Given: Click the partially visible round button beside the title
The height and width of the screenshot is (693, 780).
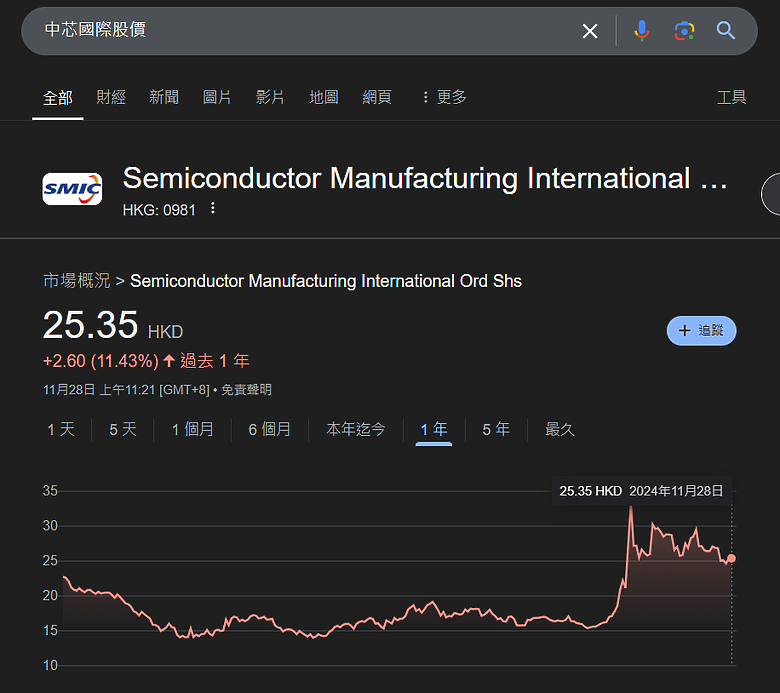Looking at the screenshot, I should click(x=771, y=194).
